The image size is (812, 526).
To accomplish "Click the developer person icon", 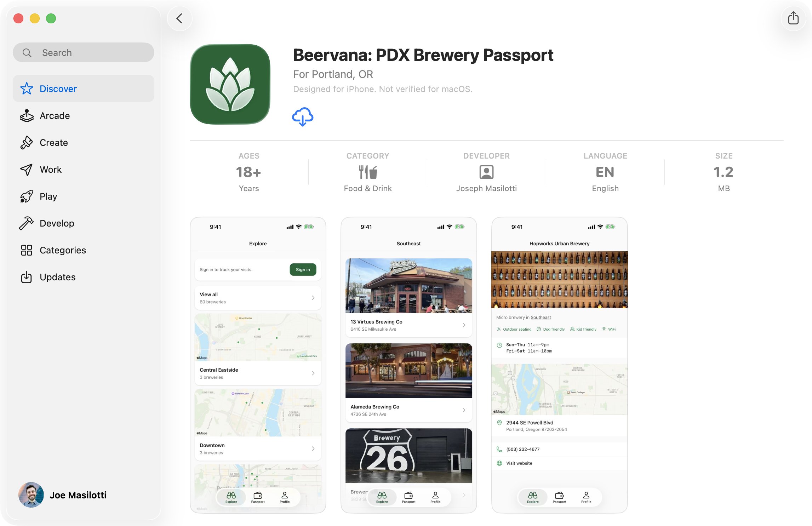I will [x=486, y=172].
